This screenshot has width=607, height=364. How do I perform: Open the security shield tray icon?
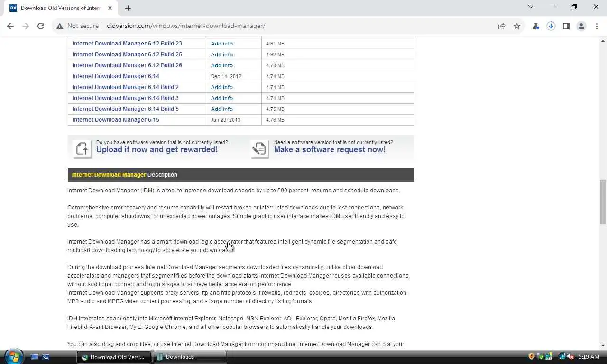point(532,356)
